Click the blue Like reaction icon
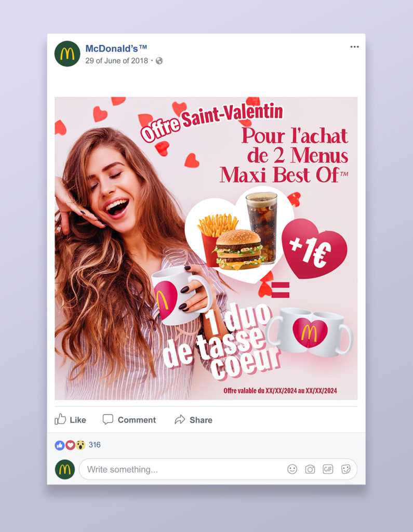Screen dimensions: 413x532 pyautogui.click(x=60, y=445)
